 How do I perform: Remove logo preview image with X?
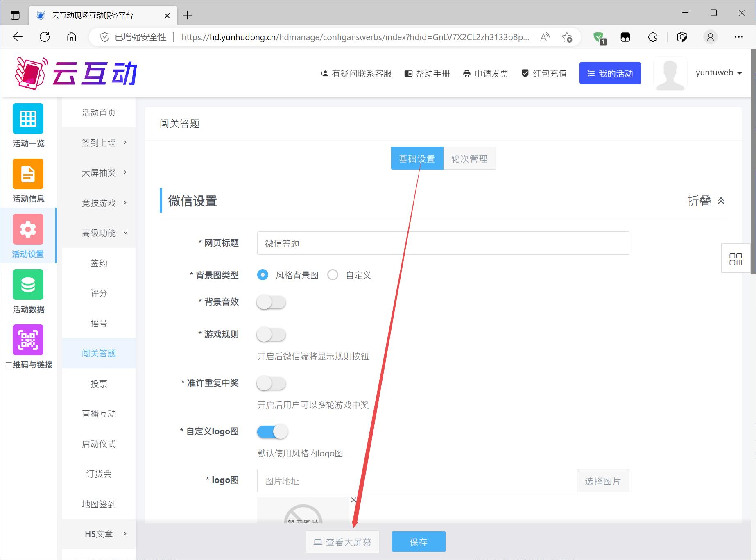(x=353, y=500)
